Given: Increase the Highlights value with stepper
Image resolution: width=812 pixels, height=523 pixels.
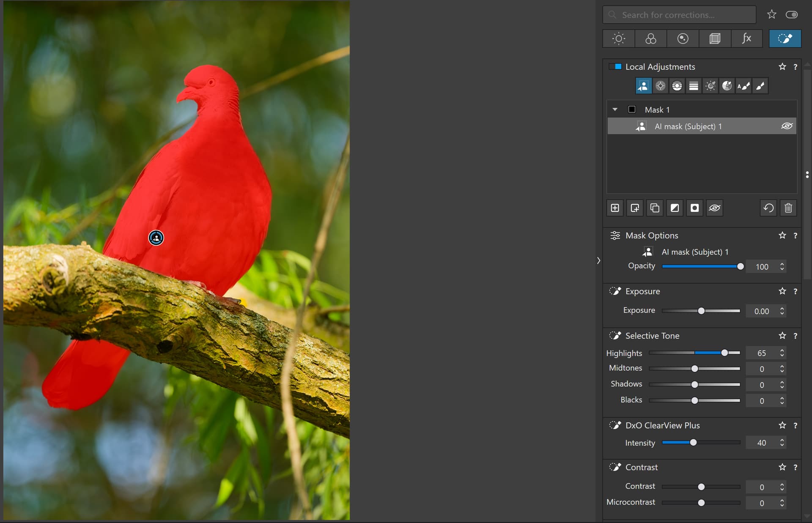Looking at the screenshot, I should click(782, 350).
